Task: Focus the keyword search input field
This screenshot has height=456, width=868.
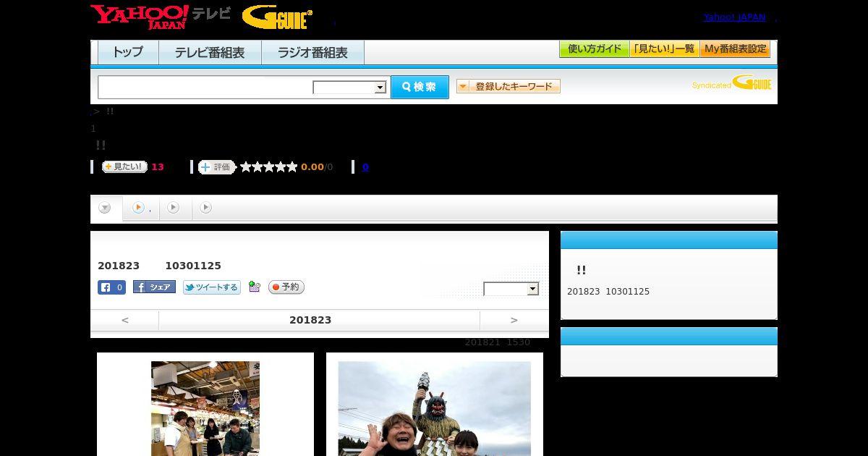Action: 205,87
